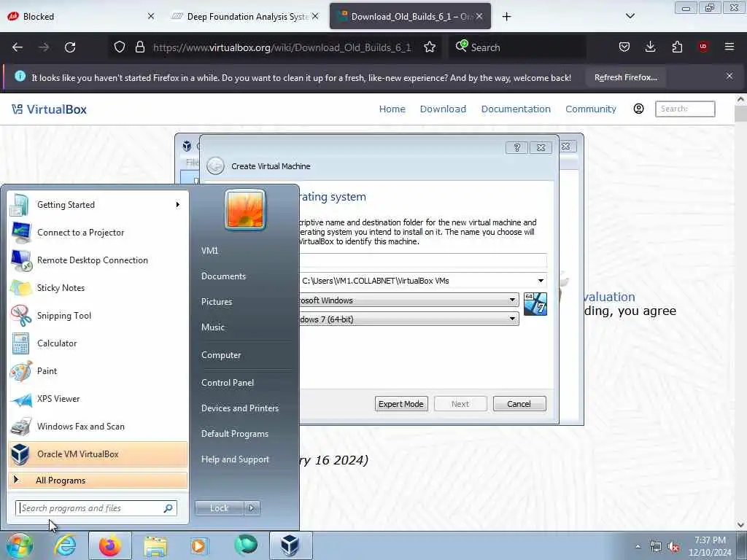Click the Refresh Firefox... button

[625, 77]
